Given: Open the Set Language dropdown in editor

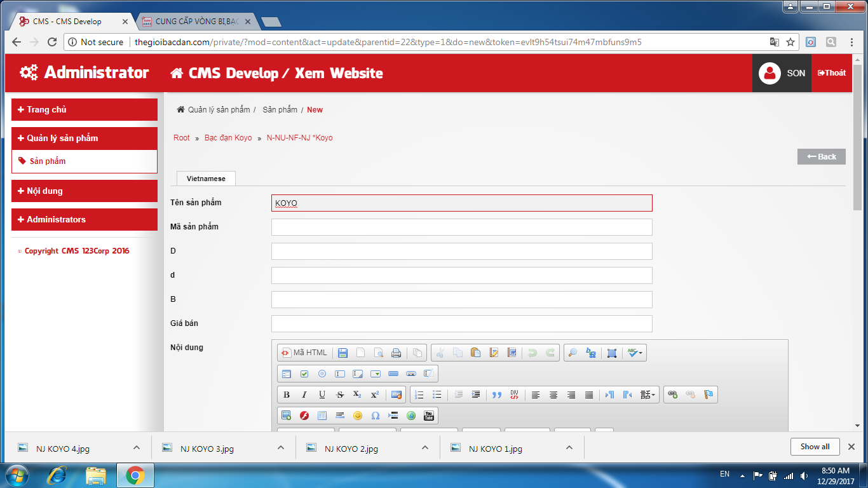Looking at the screenshot, I should tap(648, 395).
